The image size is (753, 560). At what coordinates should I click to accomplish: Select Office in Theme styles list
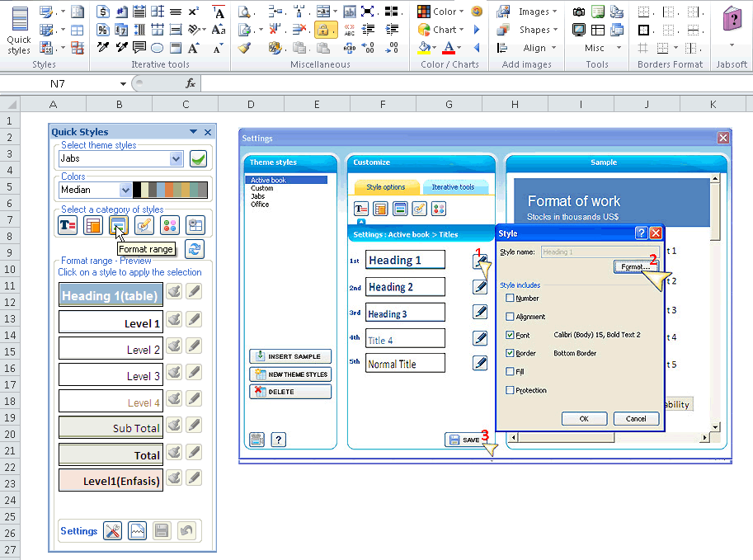point(260,204)
